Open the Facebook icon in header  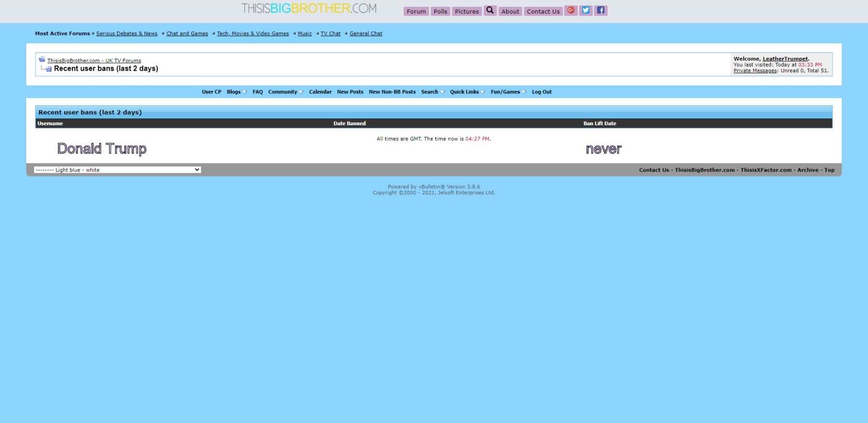pos(601,10)
